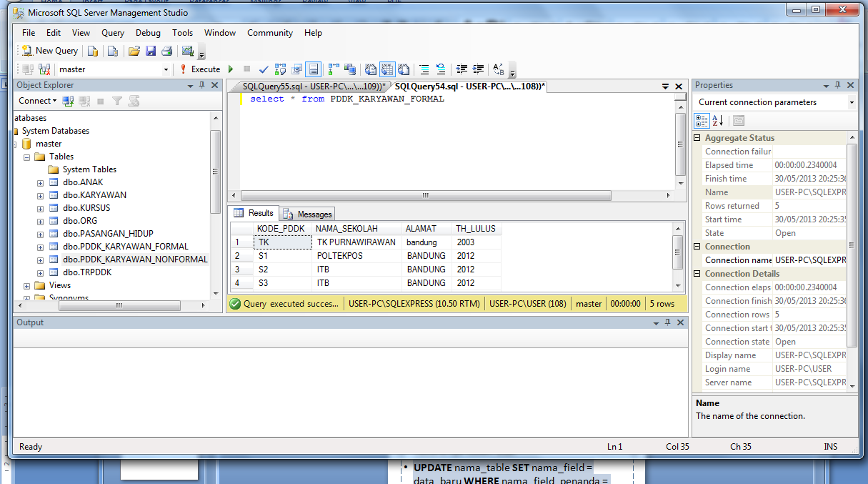Screen dimensions: 868x484
Task: Decrease indent icon in SQL toolbar
Action: pyautogui.click(x=462, y=69)
